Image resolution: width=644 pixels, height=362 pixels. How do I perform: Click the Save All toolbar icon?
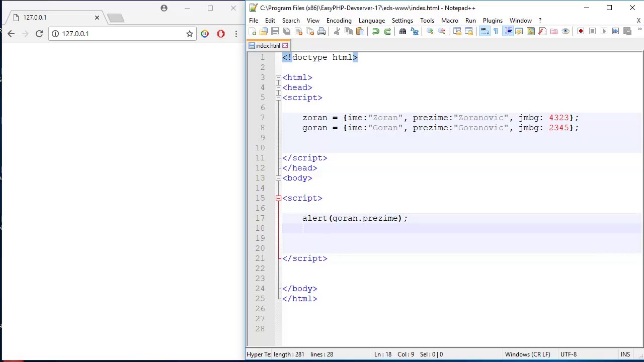click(287, 31)
